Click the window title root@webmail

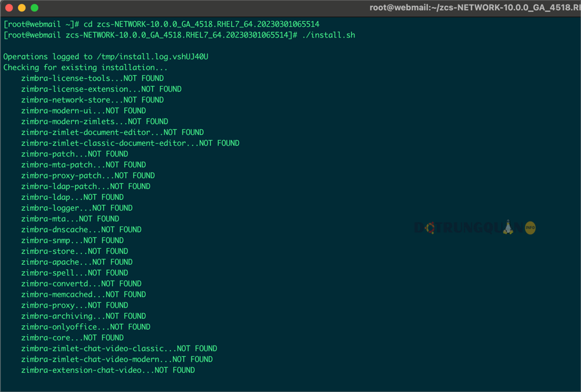tap(475, 8)
